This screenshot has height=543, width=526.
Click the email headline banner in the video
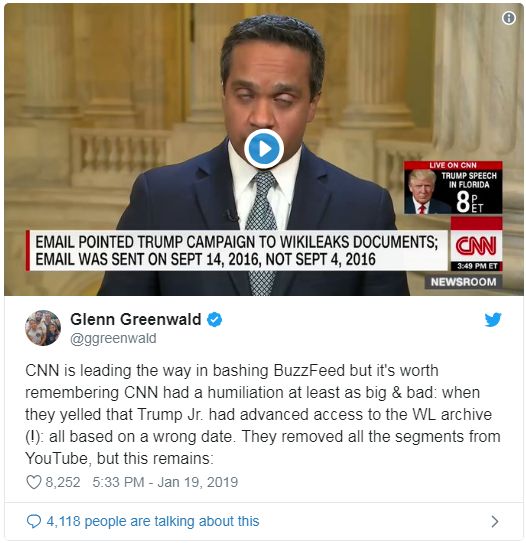pyautogui.click(x=237, y=250)
